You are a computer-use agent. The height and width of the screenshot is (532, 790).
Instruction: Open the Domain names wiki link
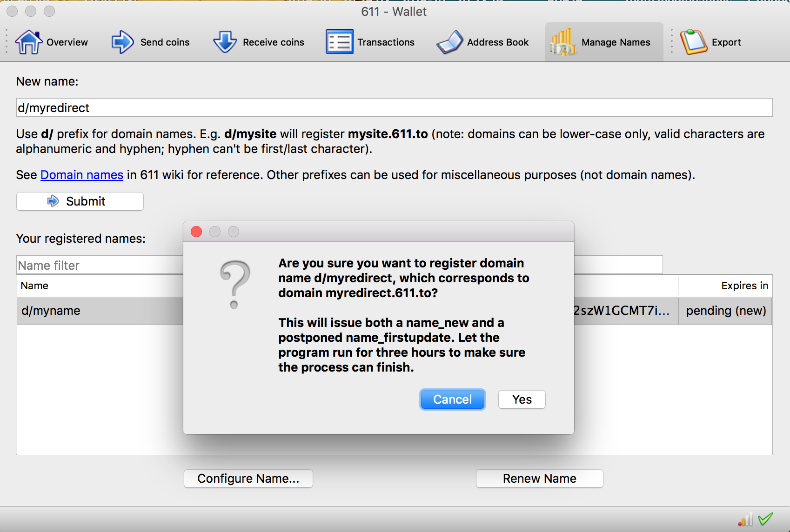pos(82,175)
